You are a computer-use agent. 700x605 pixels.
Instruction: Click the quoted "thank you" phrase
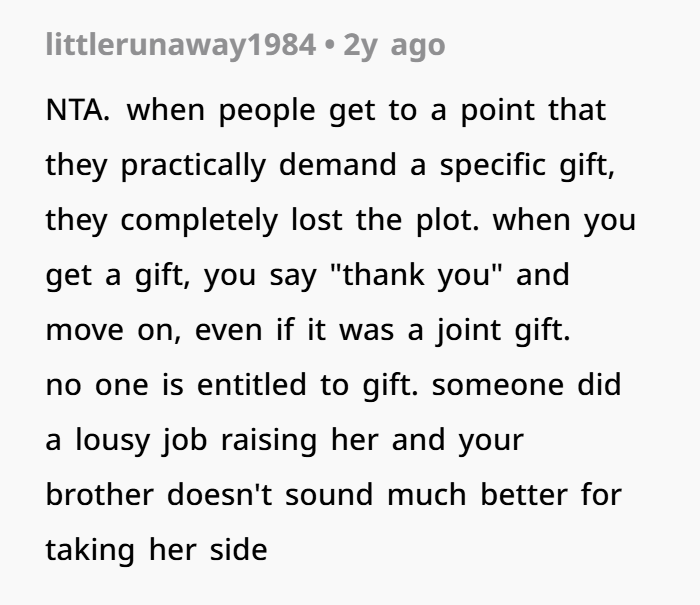tap(428, 273)
